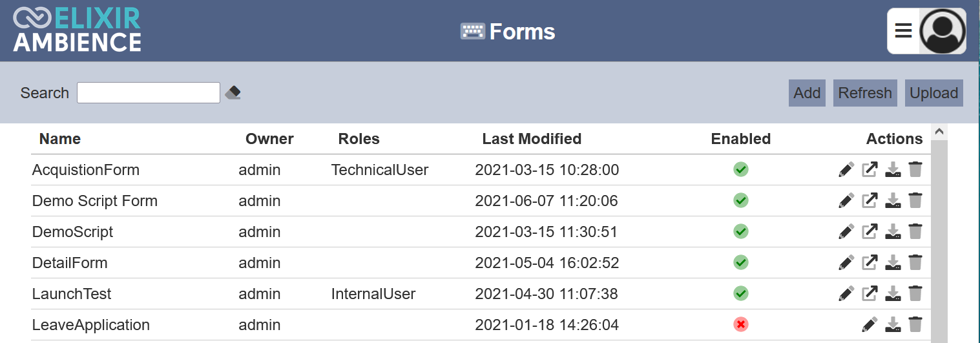
Task: Sort by Last Modified column header
Action: [532, 139]
